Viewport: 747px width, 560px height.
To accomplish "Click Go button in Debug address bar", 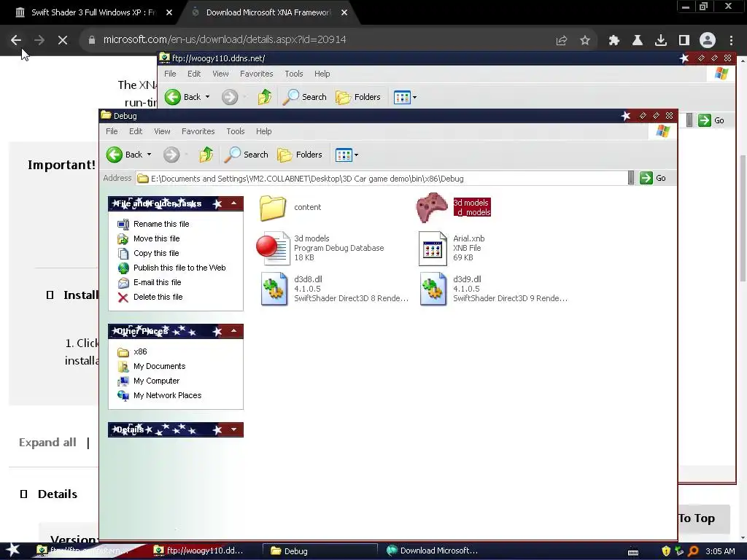I will pyautogui.click(x=653, y=178).
